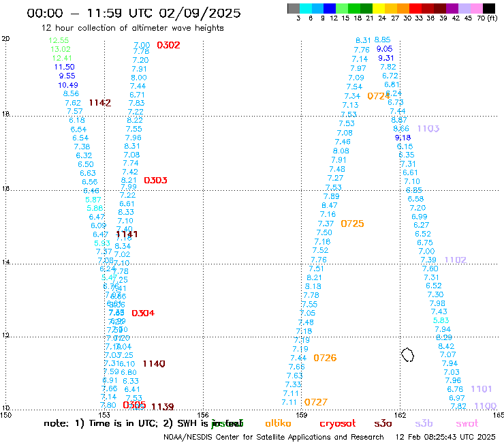Click the cyan swatch in the color scale
The height and width of the screenshot is (443, 504).
pos(306,8)
